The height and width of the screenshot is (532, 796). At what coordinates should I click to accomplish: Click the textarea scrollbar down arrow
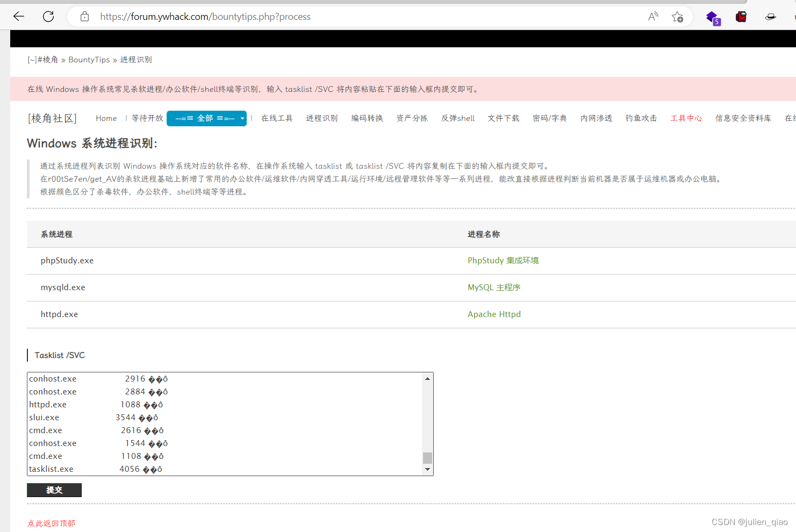427,470
